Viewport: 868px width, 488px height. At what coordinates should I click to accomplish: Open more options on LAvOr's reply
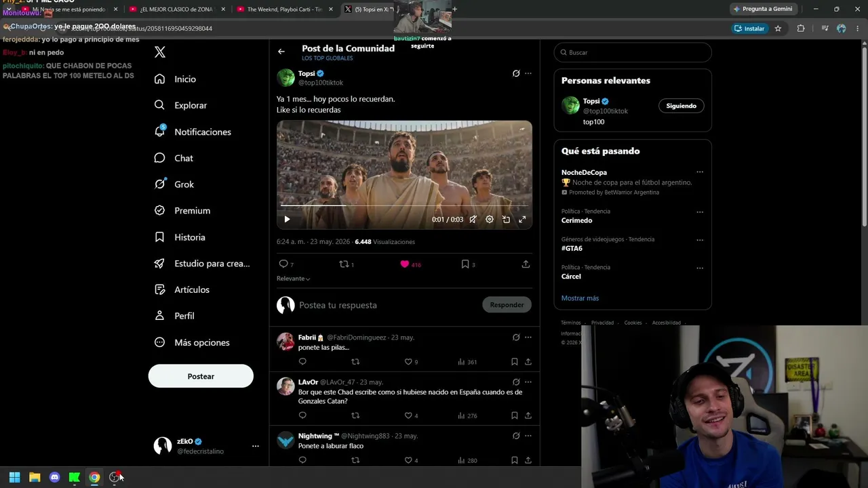pos(528,382)
